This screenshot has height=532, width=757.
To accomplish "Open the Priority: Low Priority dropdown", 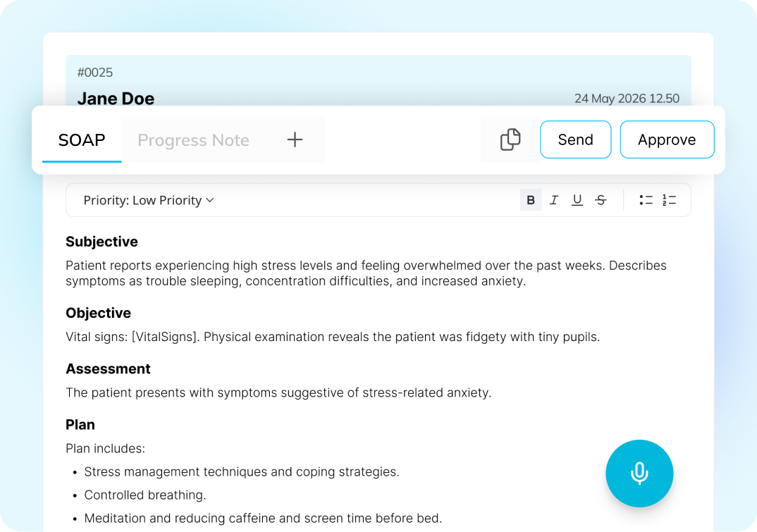I will [x=148, y=200].
